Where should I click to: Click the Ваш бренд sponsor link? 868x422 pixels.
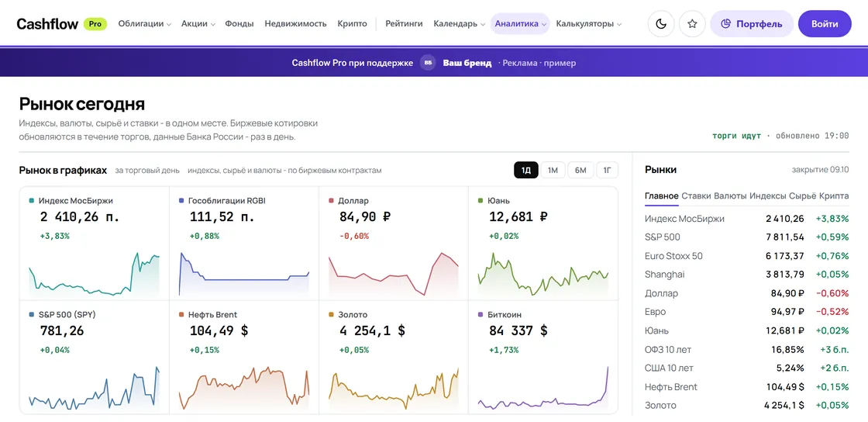pos(467,63)
